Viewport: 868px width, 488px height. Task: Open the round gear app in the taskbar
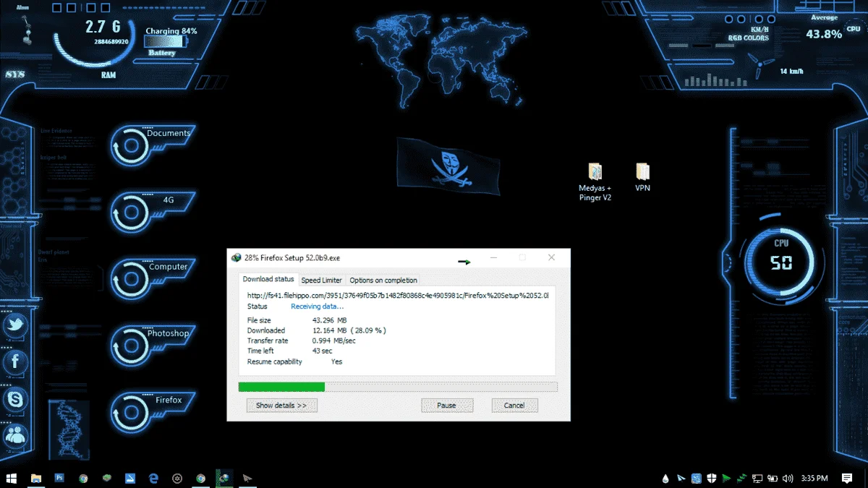(x=177, y=478)
